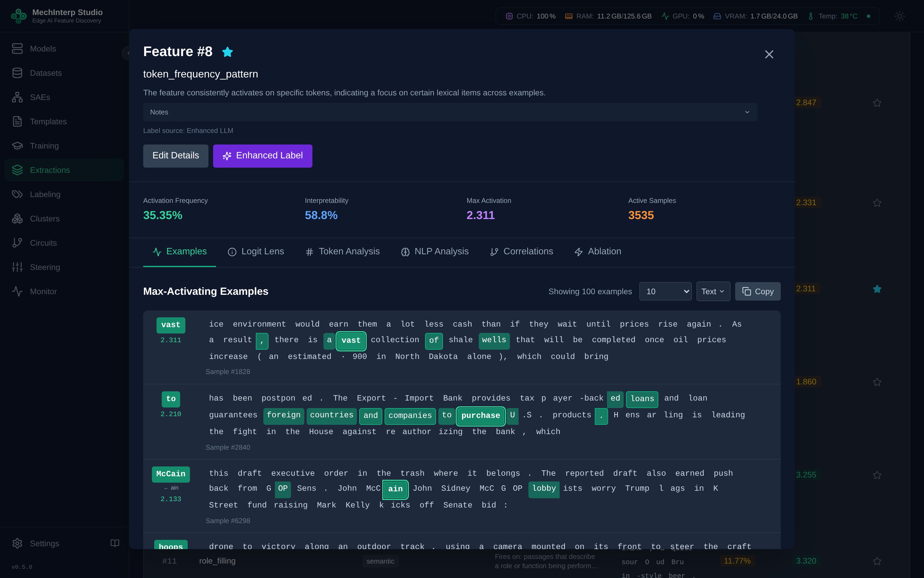Click the RAM usage indicator icon

pyautogui.click(x=569, y=16)
